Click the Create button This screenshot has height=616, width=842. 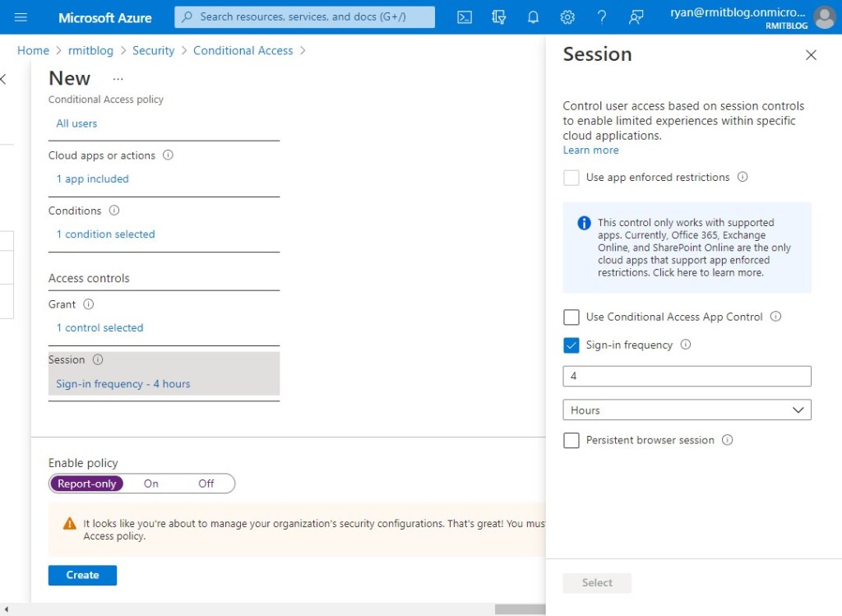click(x=83, y=575)
